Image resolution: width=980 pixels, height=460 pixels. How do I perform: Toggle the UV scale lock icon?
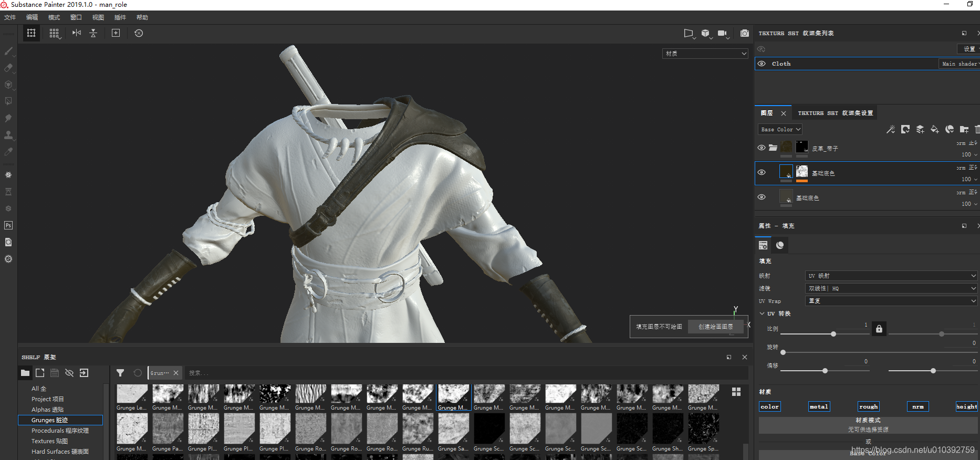pyautogui.click(x=879, y=329)
